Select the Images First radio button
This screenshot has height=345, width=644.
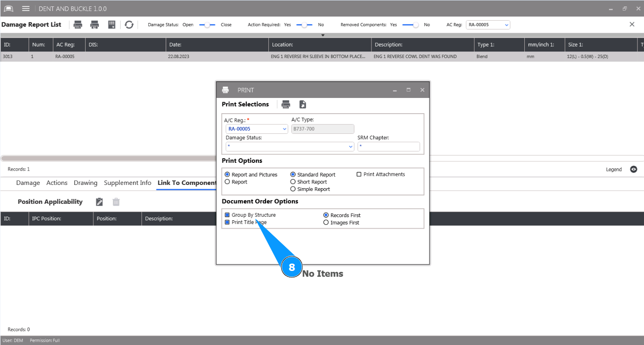point(326,223)
